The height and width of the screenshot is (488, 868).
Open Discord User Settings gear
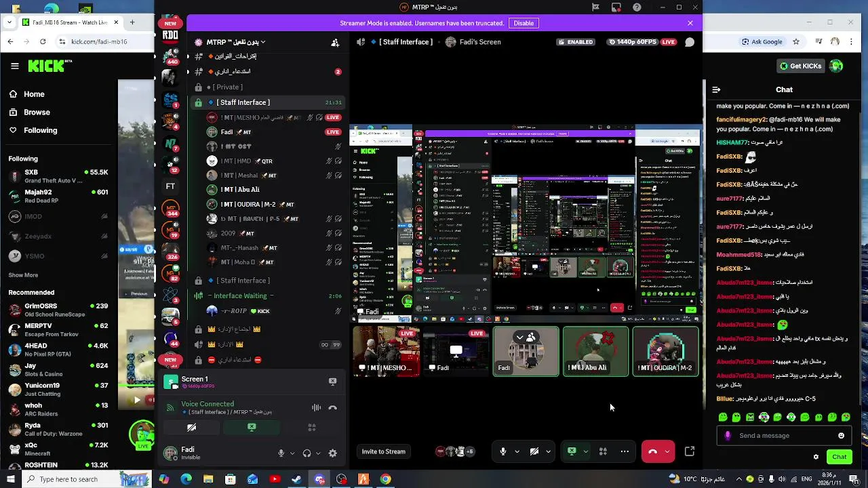(333, 453)
